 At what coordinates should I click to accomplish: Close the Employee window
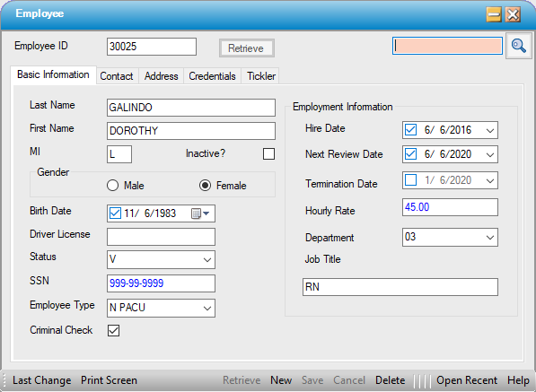pos(513,14)
